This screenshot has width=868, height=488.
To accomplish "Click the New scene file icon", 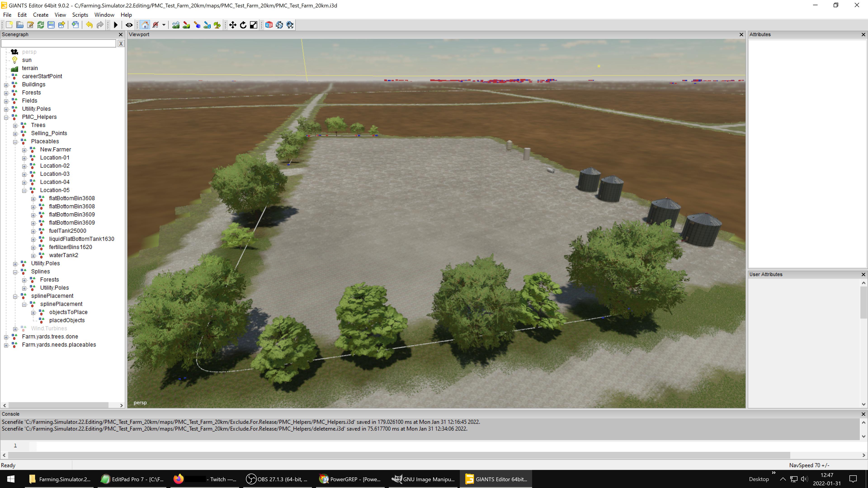I will pos(9,25).
